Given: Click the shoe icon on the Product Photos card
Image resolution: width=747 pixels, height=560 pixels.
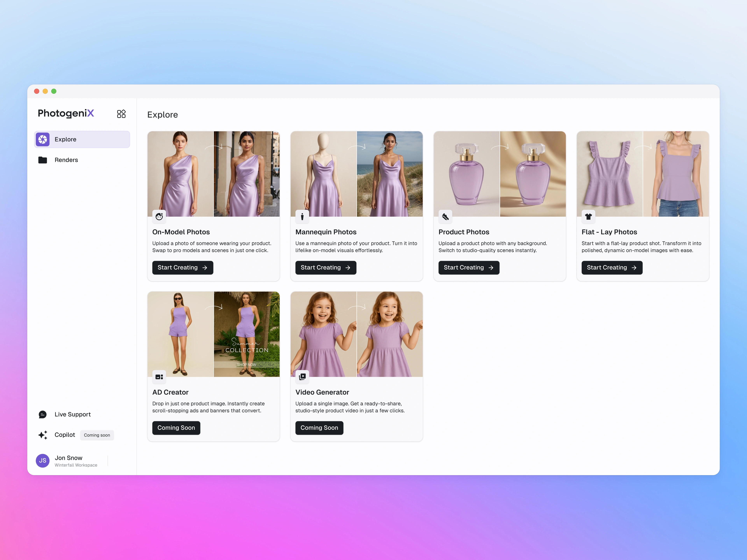Looking at the screenshot, I should [x=445, y=217].
